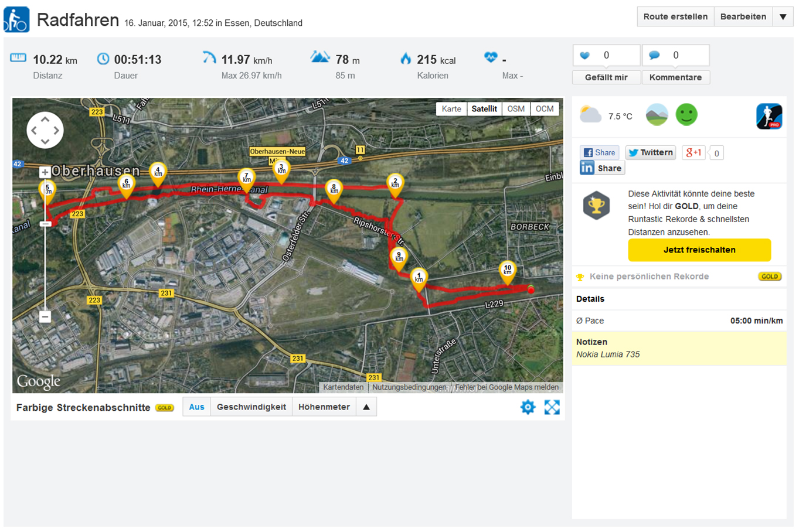The width and height of the screenshot is (799, 532).
Task: Open the Bearbeiten dropdown arrow
Action: (783, 17)
